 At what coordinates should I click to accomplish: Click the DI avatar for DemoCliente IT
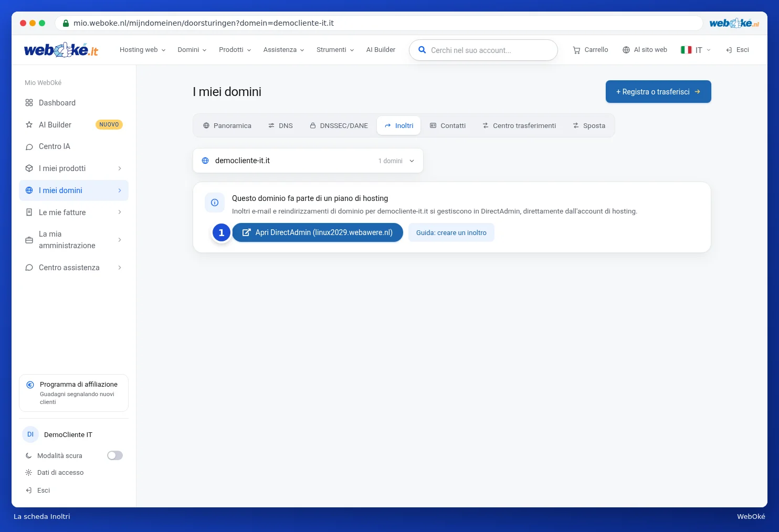click(30, 434)
